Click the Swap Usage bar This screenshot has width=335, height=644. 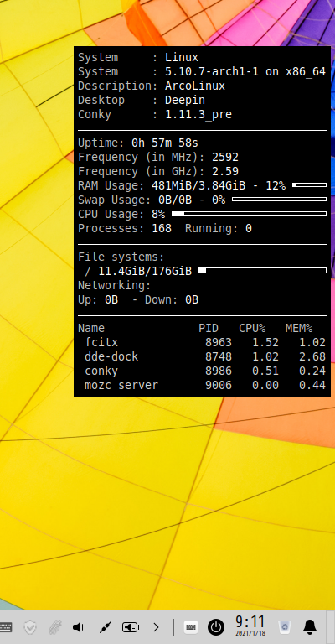(x=279, y=200)
